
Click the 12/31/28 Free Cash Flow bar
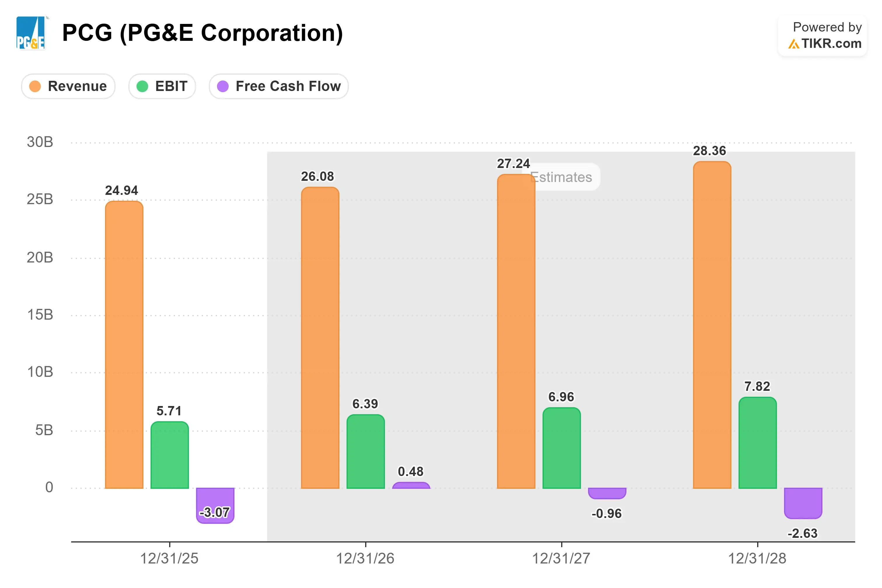[803, 503]
